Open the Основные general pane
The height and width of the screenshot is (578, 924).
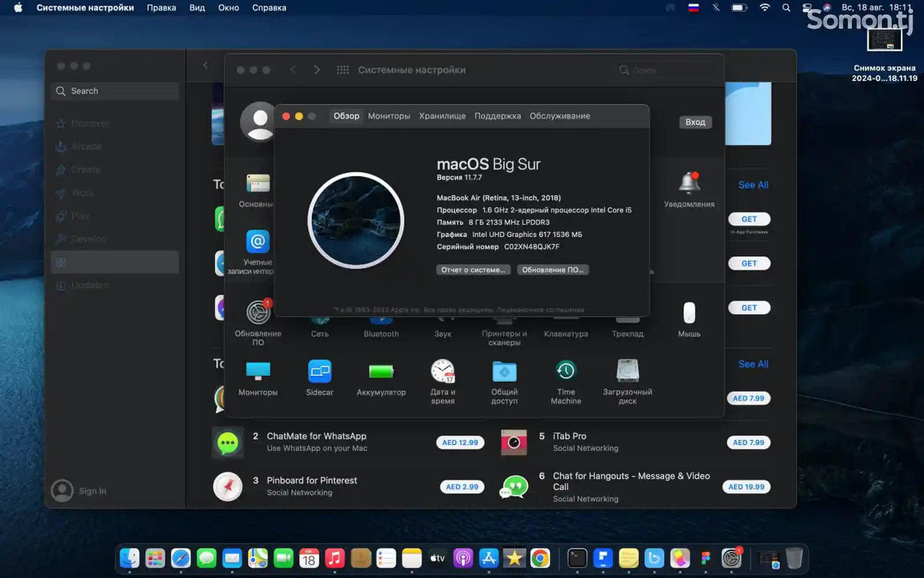257,190
